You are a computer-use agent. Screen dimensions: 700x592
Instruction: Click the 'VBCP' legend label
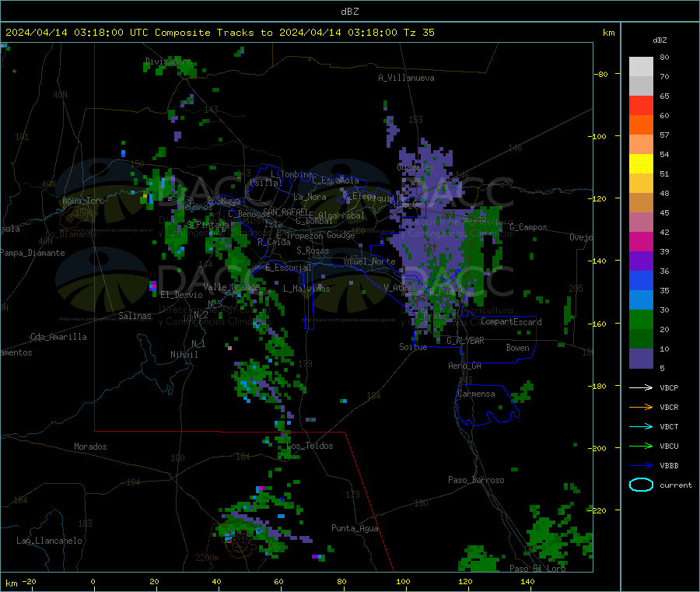coord(669,387)
